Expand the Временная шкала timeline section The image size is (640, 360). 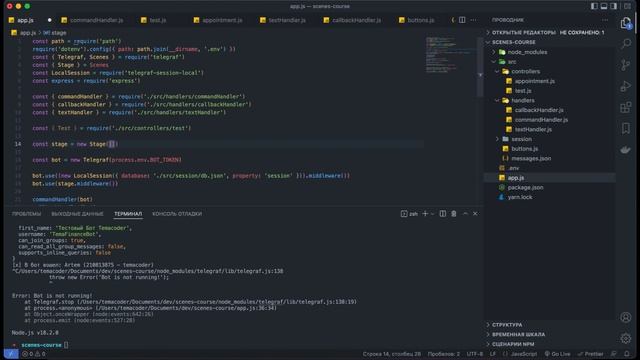pos(518,334)
